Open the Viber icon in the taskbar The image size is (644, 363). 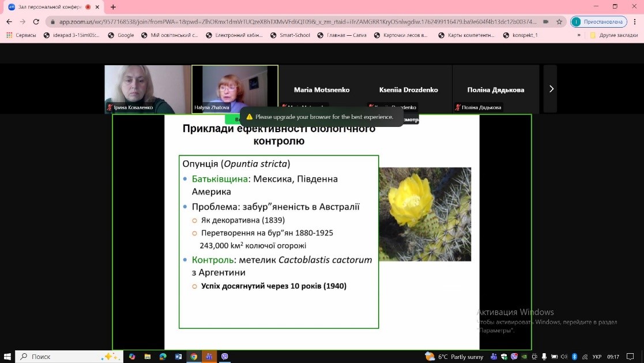[x=224, y=357]
